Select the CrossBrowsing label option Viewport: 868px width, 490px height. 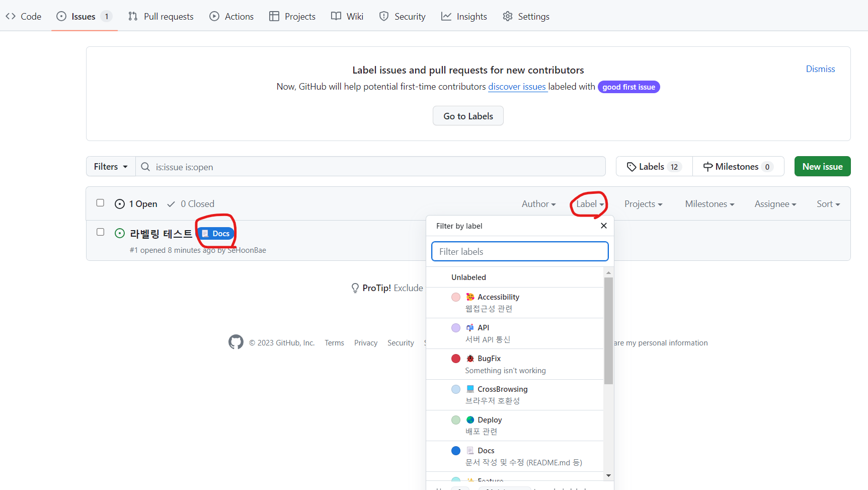pyautogui.click(x=515, y=395)
